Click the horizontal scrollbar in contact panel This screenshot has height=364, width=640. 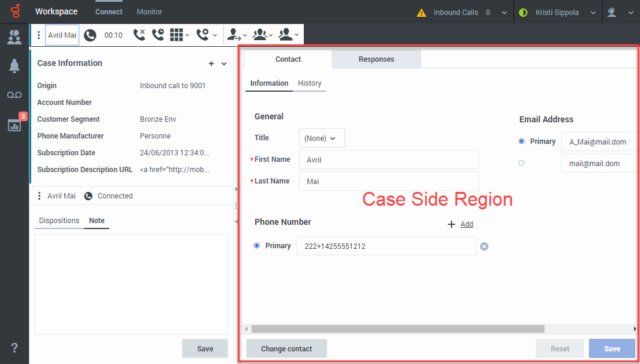(397, 329)
